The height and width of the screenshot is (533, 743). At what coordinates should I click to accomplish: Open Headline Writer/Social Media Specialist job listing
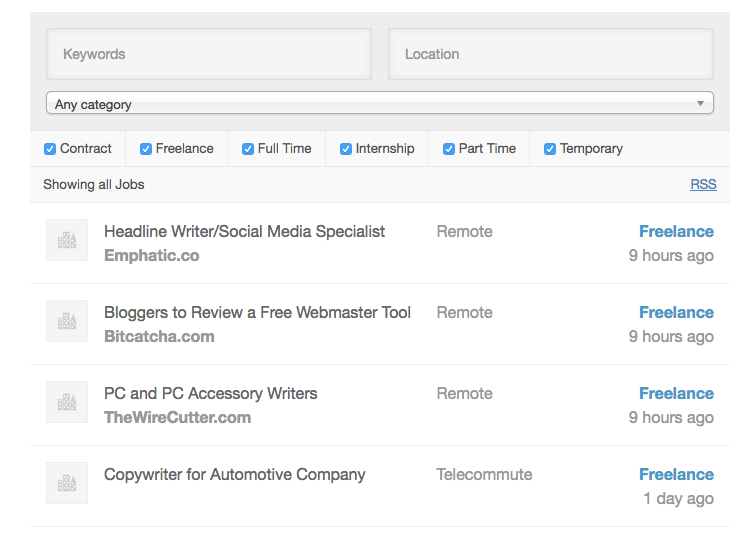click(x=244, y=232)
